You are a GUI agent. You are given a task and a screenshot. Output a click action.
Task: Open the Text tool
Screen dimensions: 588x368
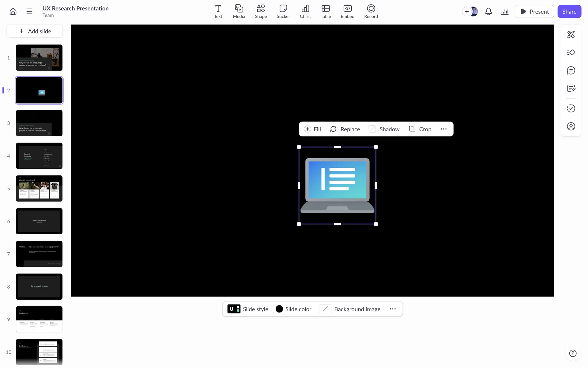click(x=218, y=12)
